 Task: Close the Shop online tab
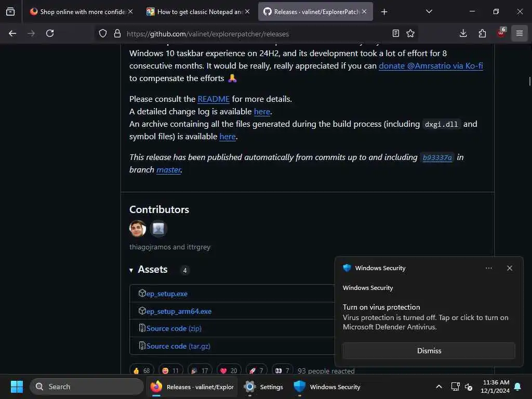click(130, 11)
